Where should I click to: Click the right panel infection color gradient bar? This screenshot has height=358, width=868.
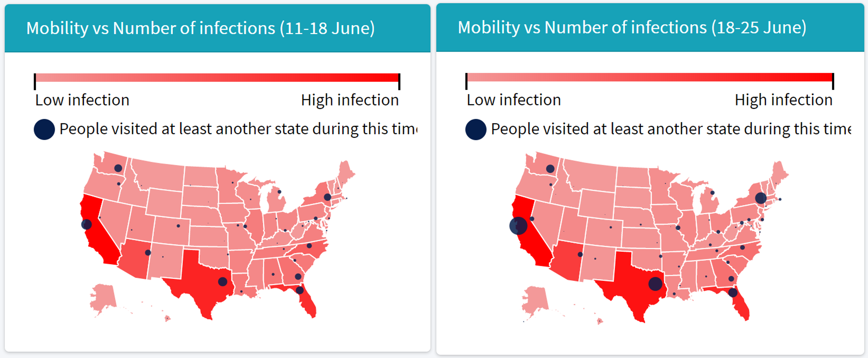[x=649, y=77]
